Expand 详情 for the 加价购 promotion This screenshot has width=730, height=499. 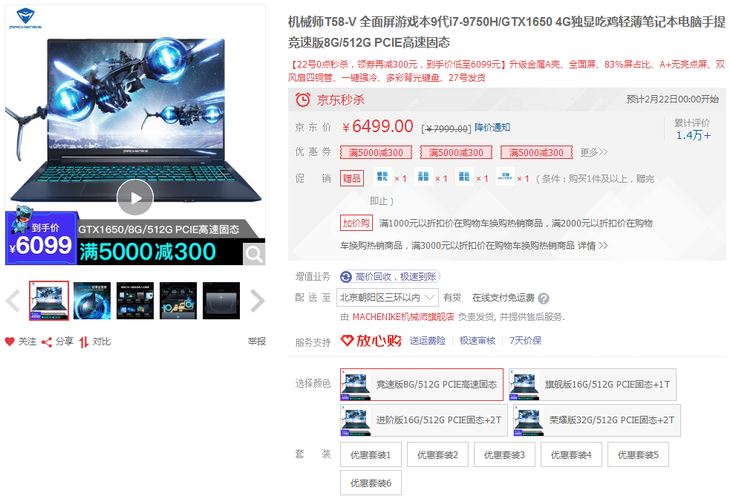592,245
